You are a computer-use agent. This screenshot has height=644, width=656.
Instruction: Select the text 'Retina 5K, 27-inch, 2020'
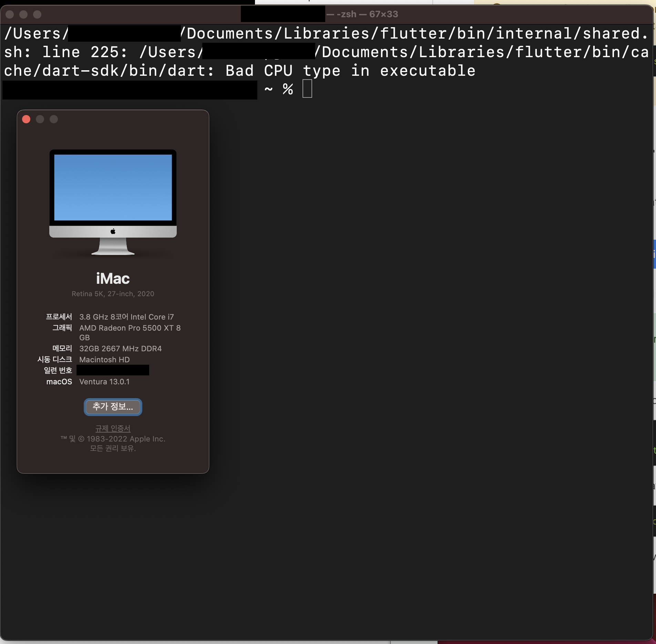[x=113, y=294]
